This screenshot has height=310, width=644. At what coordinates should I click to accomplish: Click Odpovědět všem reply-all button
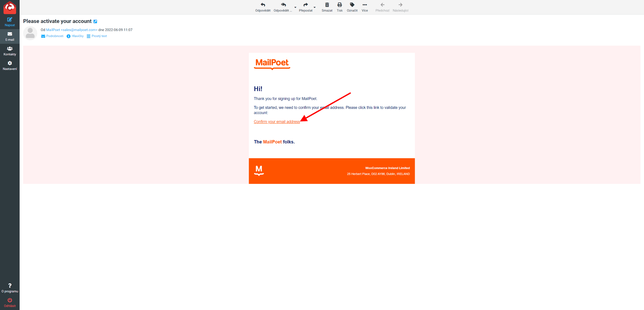(283, 7)
